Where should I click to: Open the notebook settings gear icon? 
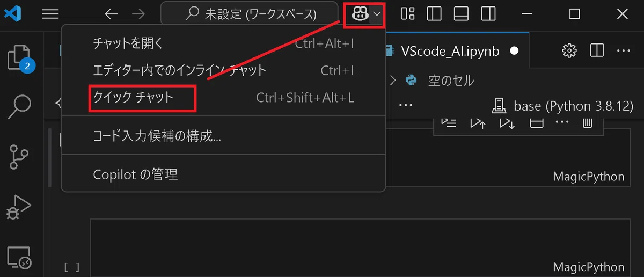[569, 51]
